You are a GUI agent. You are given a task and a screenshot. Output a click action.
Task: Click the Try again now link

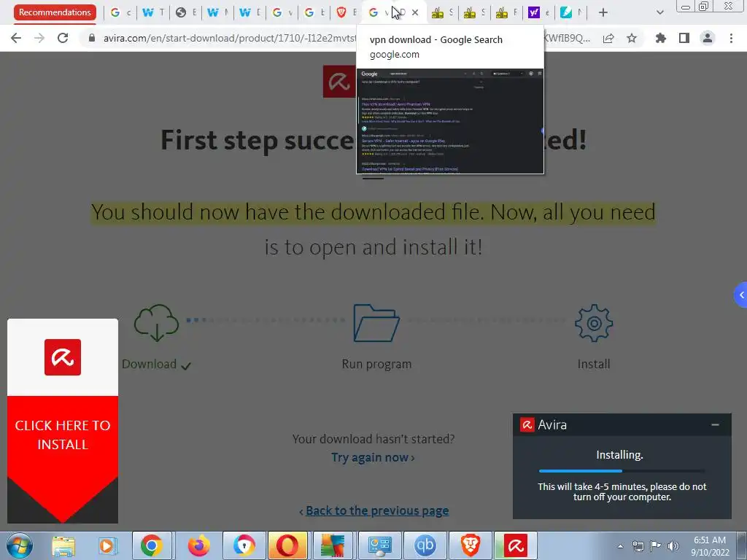tap(373, 458)
